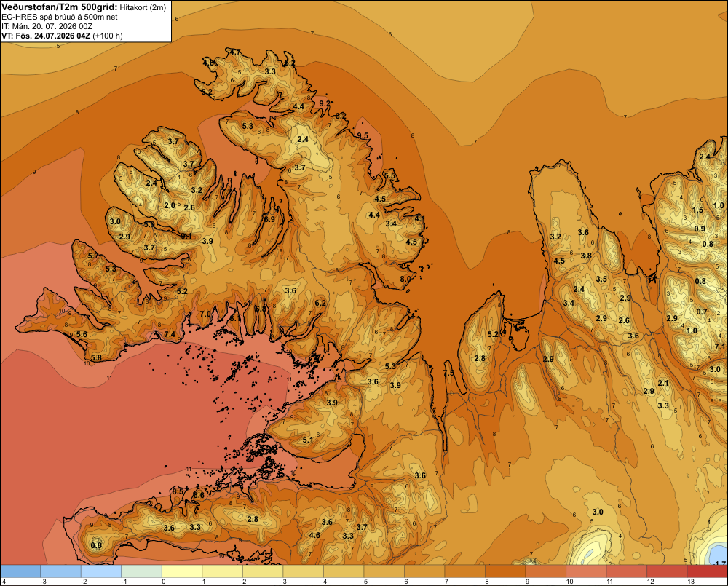Select the legend color swatch between -2 and -1
The image size is (728, 586).
click(101, 571)
